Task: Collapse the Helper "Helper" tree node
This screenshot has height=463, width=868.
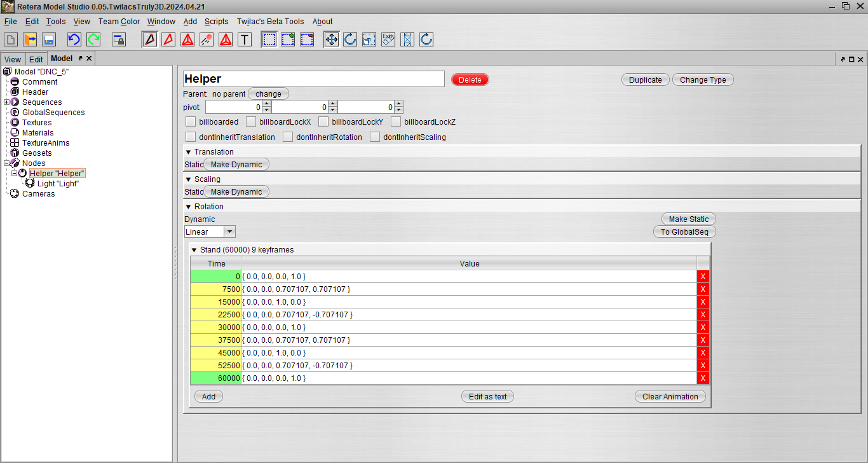Action: click(14, 174)
